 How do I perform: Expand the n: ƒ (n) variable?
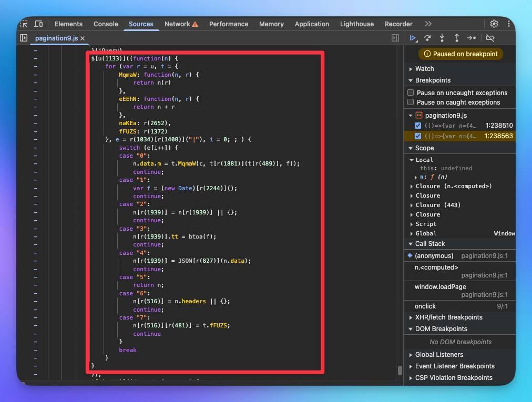tap(416, 177)
